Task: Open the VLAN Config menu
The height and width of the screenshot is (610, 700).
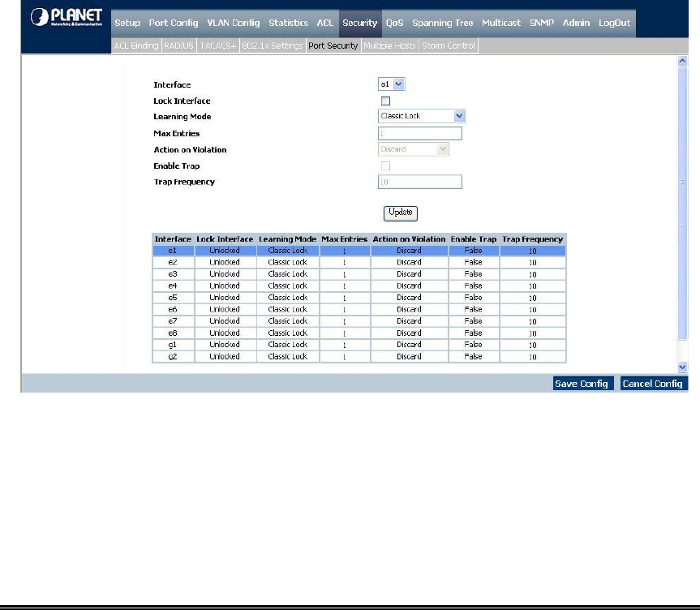Action: 233,23
